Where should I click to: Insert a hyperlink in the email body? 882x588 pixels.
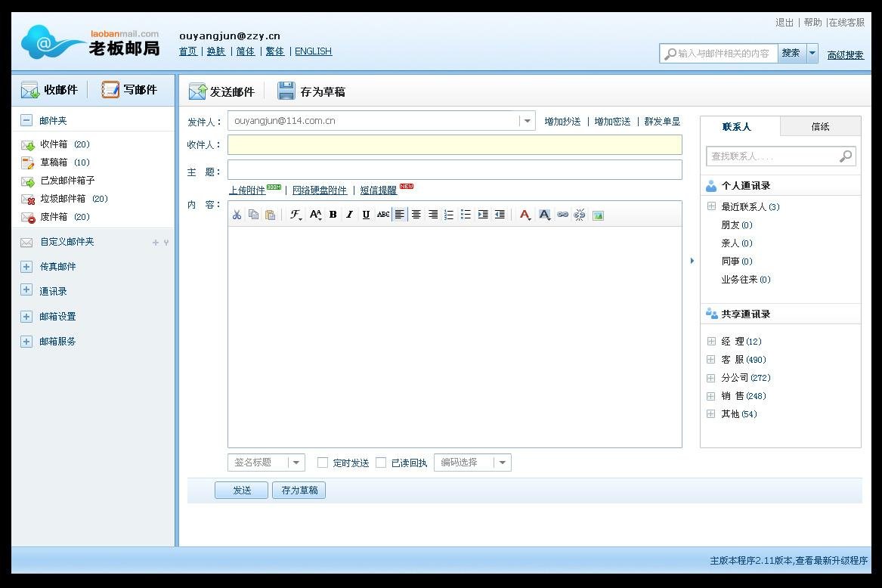pyautogui.click(x=562, y=215)
